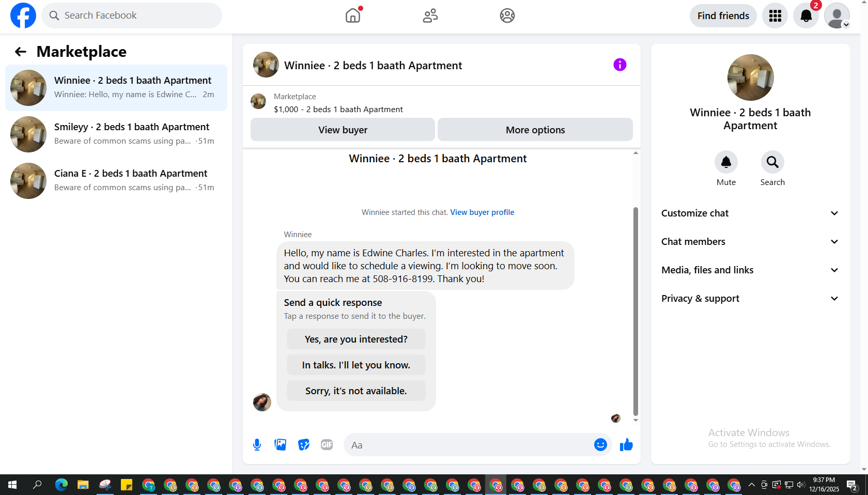Open File Explorer from the taskbar
The image size is (868, 495).
tap(83, 485)
